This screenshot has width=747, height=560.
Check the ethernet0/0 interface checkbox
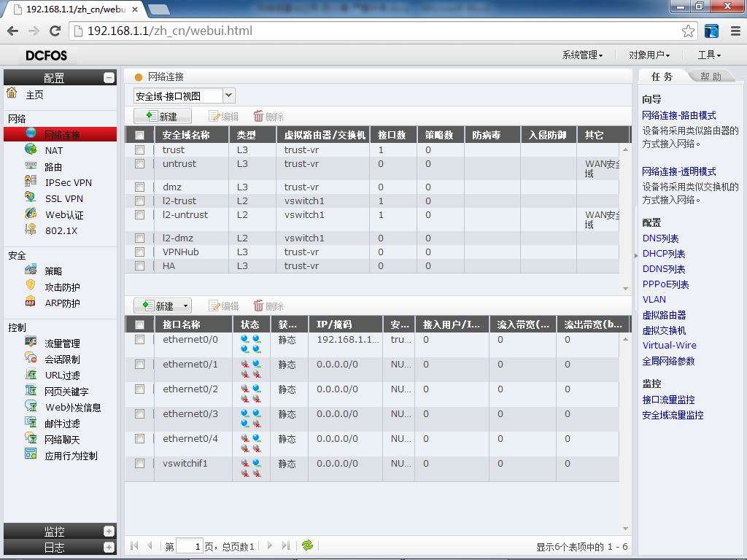click(x=139, y=340)
